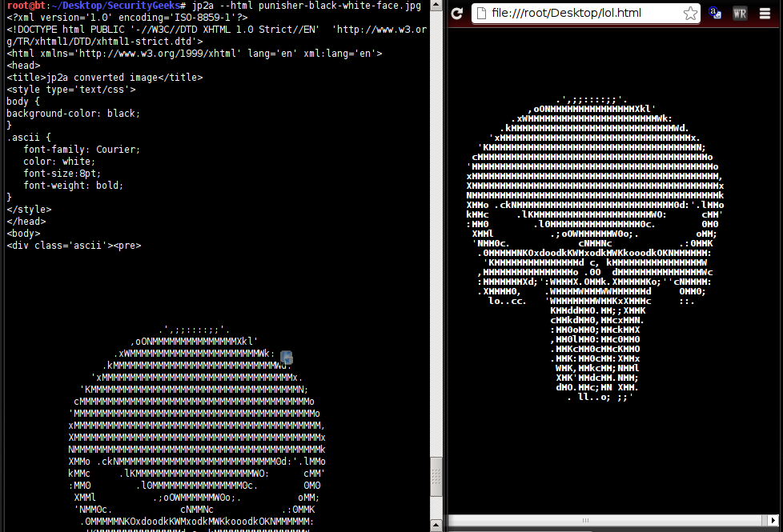Click the 'root@bt' prompt text
783x532 pixels.
pyautogui.click(x=26, y=6)
